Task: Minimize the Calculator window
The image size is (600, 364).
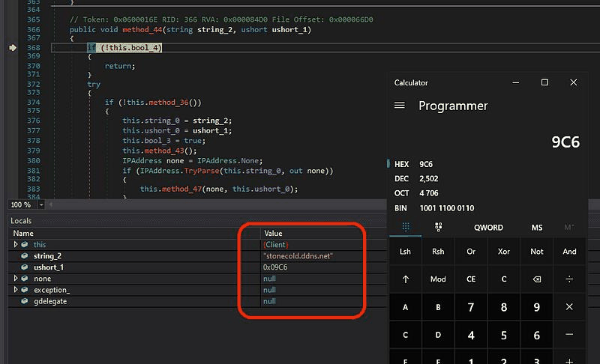Action: pos(516,82)
